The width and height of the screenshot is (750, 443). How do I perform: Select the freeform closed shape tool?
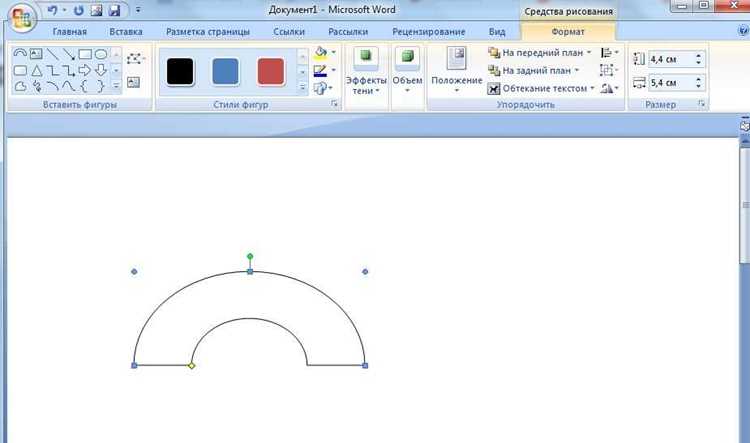[20, 87]
